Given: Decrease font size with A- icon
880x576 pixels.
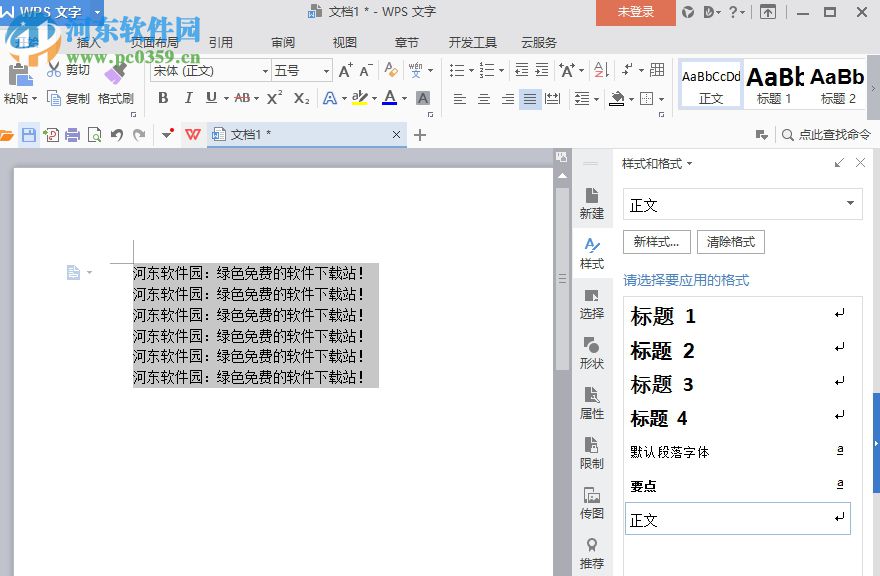Looking at the screenshot, I should click(x=366, y=70).
